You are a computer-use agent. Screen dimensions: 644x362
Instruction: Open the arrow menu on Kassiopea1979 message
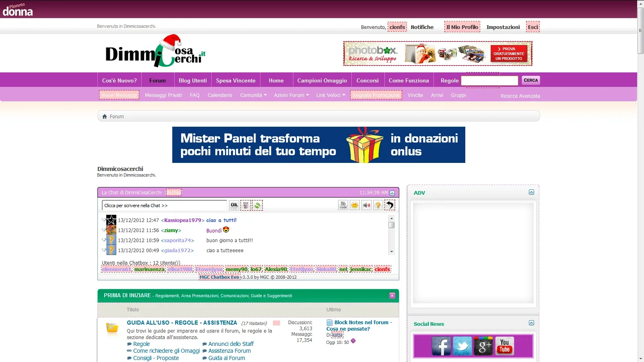tap(104, 219)
